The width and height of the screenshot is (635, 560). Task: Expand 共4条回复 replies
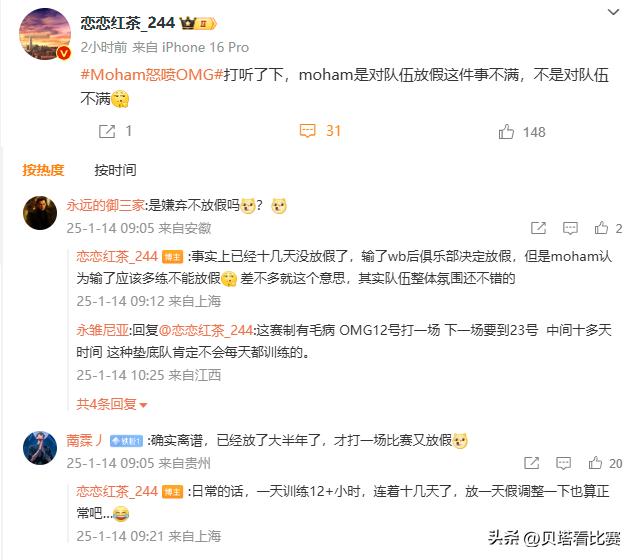[111, 404]
